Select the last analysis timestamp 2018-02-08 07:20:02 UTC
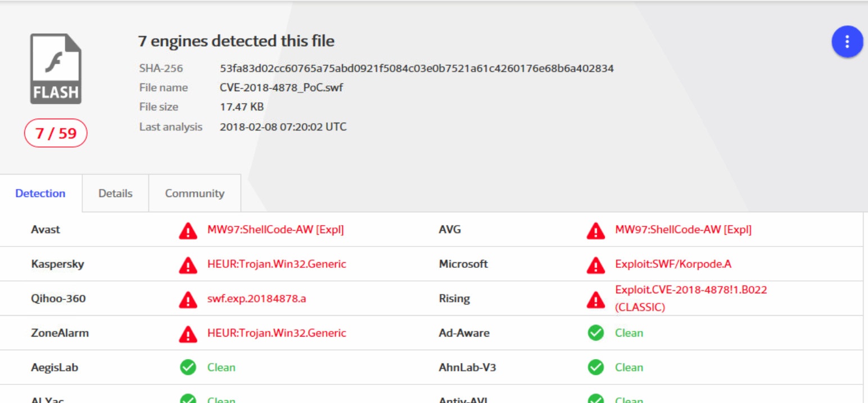Image resolution: width=868 pixels, height=403 pixels. (x=283, y=127)
